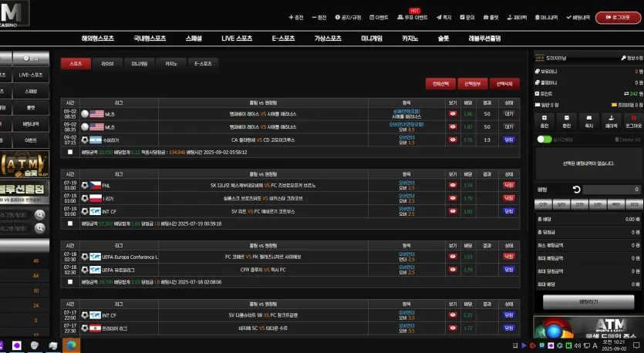Click the red 로그아웃 button at top right

[x=618, y=17]
